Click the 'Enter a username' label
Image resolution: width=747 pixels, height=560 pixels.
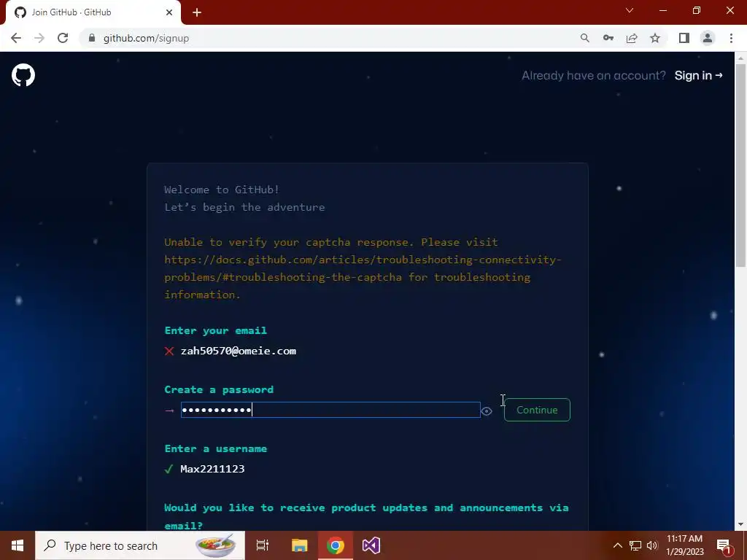[216, 448]
